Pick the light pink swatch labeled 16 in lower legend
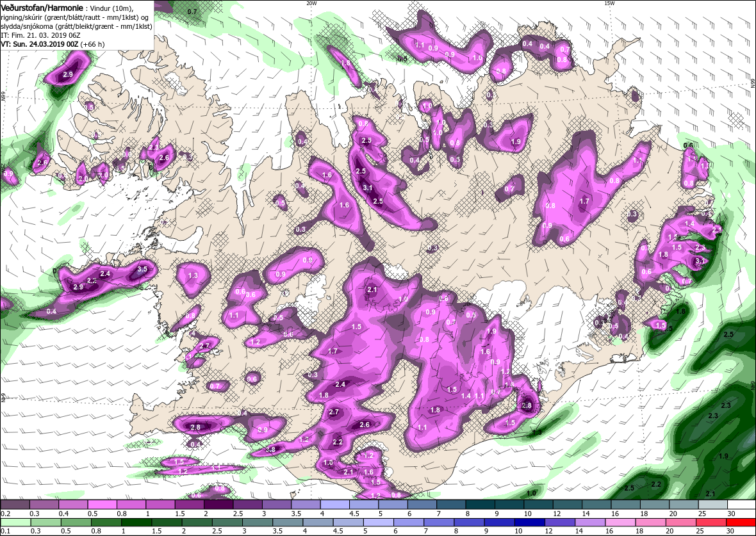 [x=620, y=523]
